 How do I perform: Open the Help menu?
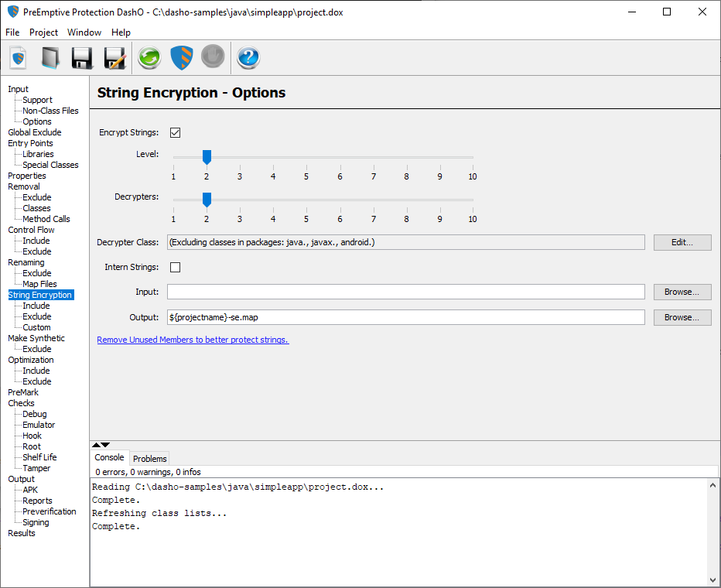(x=121, y=32)
